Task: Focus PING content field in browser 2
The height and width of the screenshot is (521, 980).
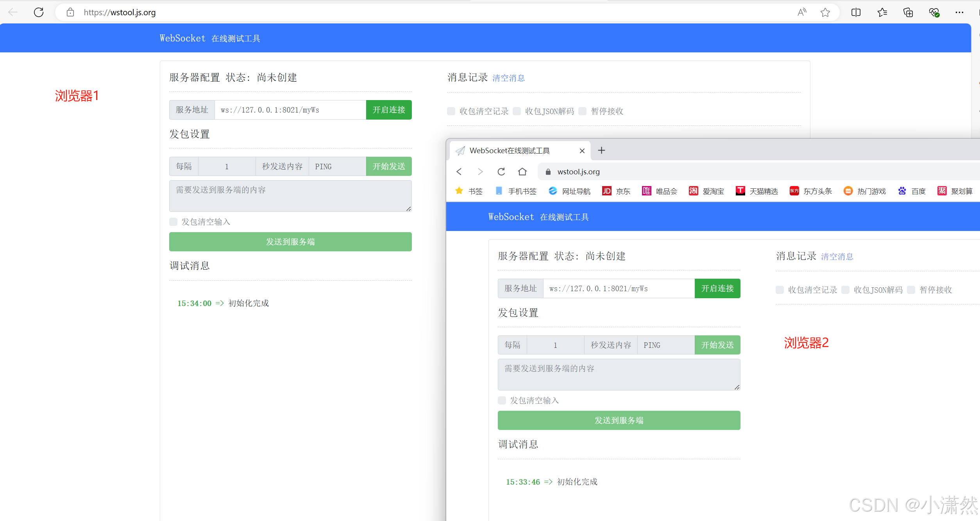Action: 666,345
